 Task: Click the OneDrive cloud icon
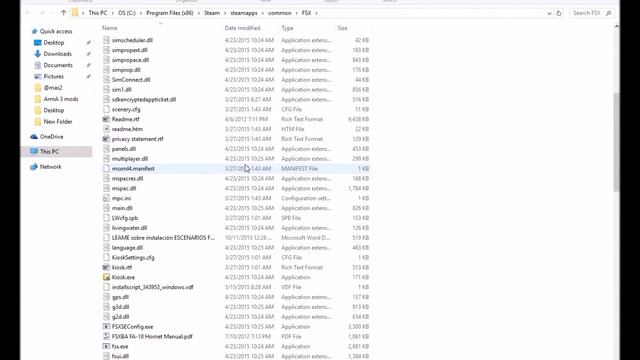click(34, 137)
